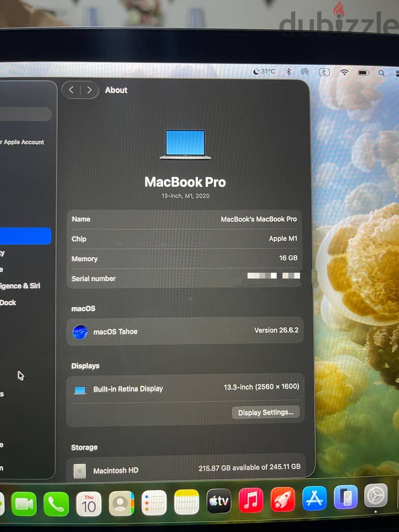Launch the Phone app in Dock
Viewport: 399px width, 532px height.
tap(56, 504)
